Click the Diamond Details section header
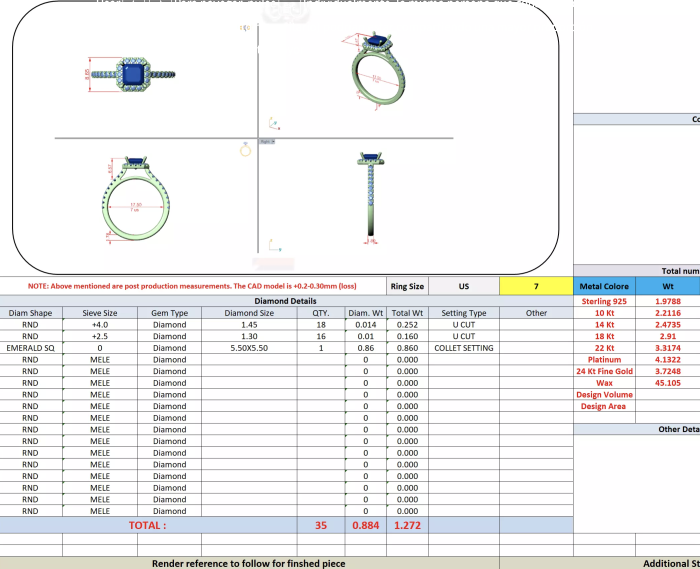Image resolution: width=700 pixels, height=569 pixels. (286, 300)
